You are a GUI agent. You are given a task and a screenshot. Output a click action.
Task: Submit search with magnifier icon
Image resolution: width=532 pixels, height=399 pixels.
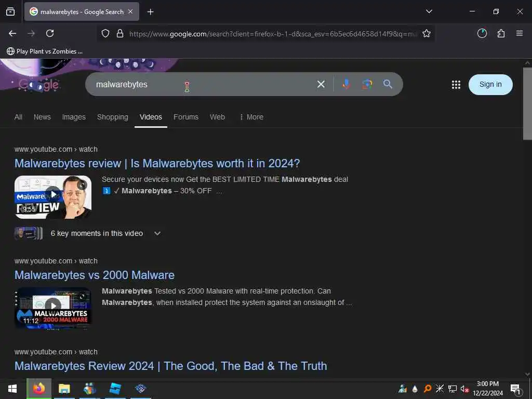388,84
